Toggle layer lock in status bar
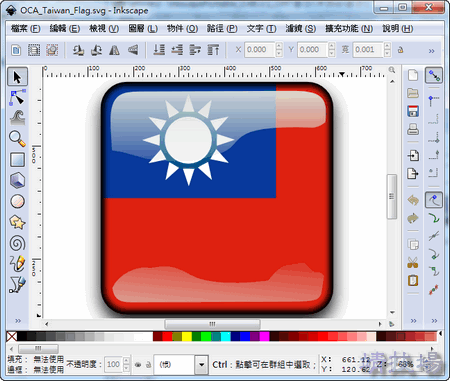Image resolution: width=450 pixels, height=381 pixels. pos(149,365)
